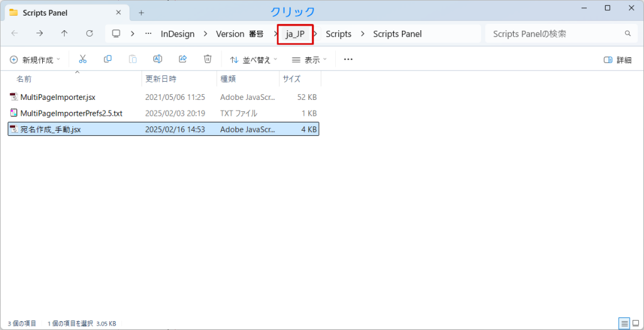Click the Share icon in toolbar

pos(183,59)
